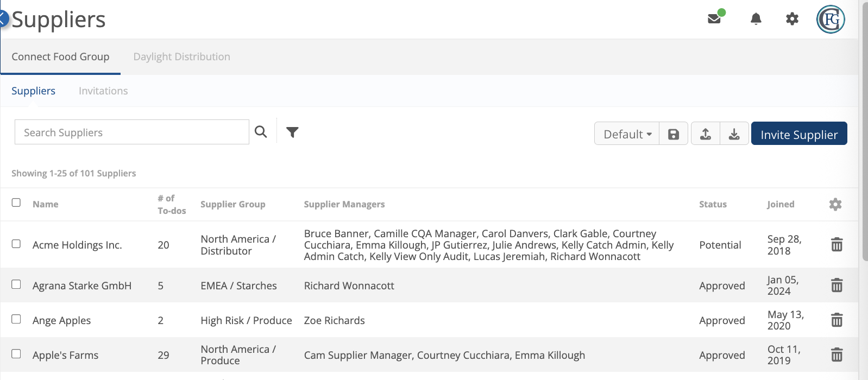Click the blue circle icon beside Suppliers title

coord(3,19)
